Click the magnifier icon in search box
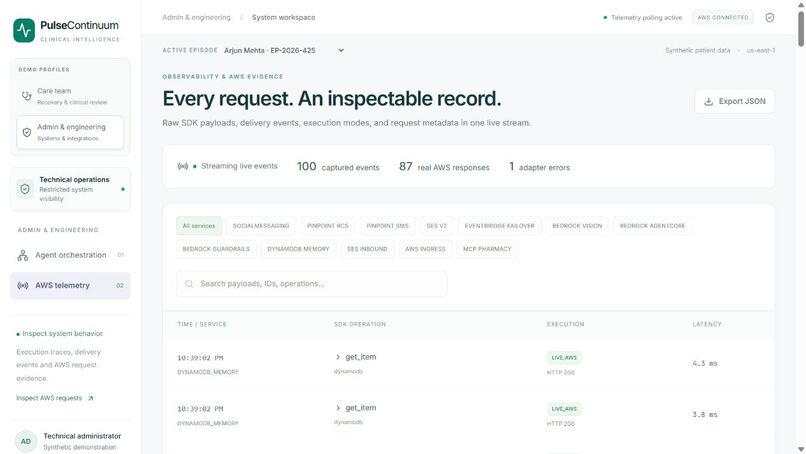Screen dimensions: 806x454 click(x=189, y=284)
